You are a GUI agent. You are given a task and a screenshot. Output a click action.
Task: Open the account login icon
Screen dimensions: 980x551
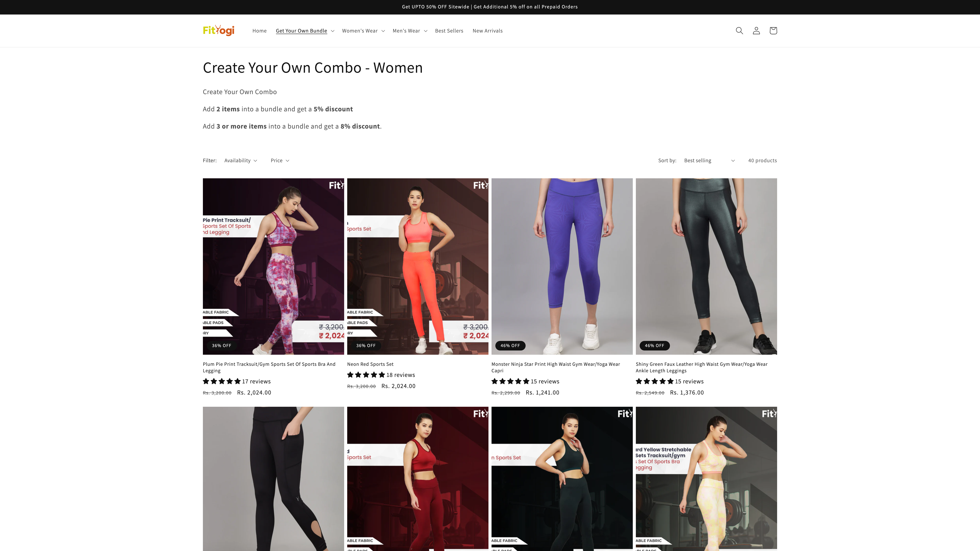(x=756, y=31)
